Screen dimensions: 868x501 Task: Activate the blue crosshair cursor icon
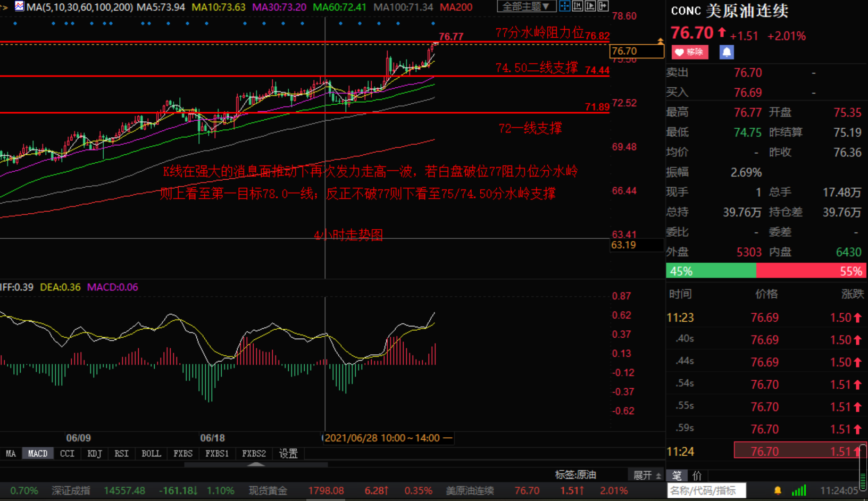pyautogui.click(x=564, y=6)
